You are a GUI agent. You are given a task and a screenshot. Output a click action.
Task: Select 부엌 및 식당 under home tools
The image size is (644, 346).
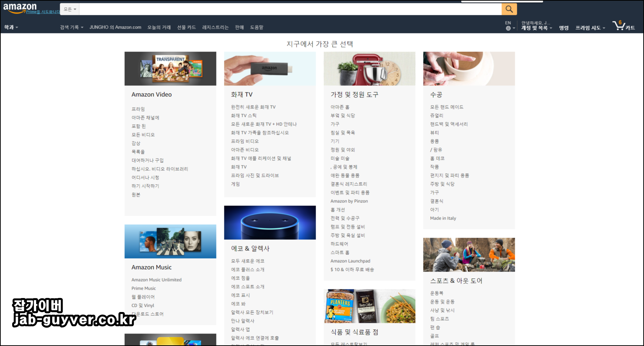[x=343, y=116]
